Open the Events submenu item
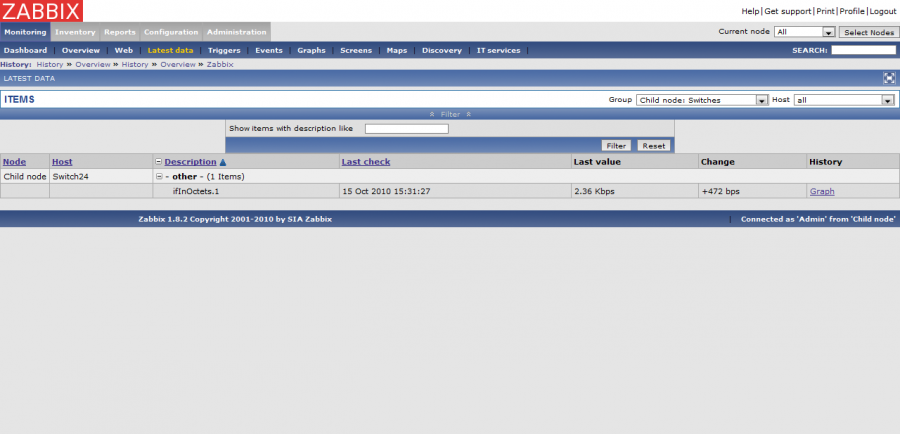Image resolution: width=900 pixels, height=434 pixels. pyautogui.click(x=269, y=51)
